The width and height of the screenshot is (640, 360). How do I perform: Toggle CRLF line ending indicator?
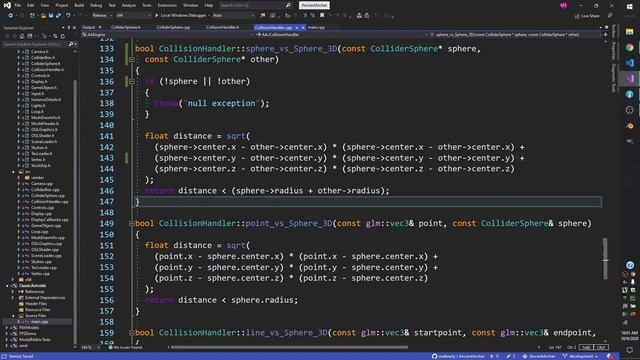(601, 347)
